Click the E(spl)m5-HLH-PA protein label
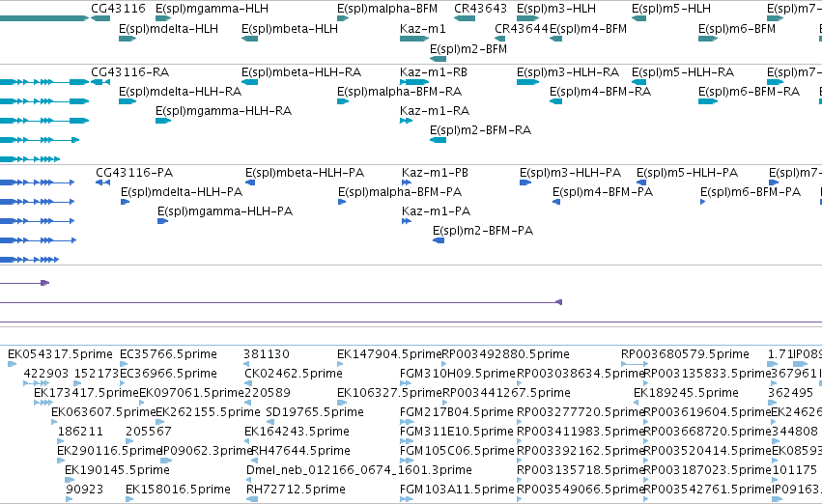 coord(687,173)
